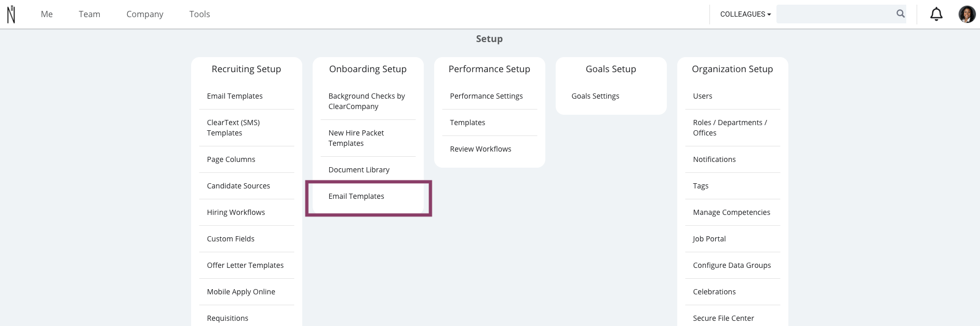Expand the COLLEAGUES search dropdown

tap(745, 14)
